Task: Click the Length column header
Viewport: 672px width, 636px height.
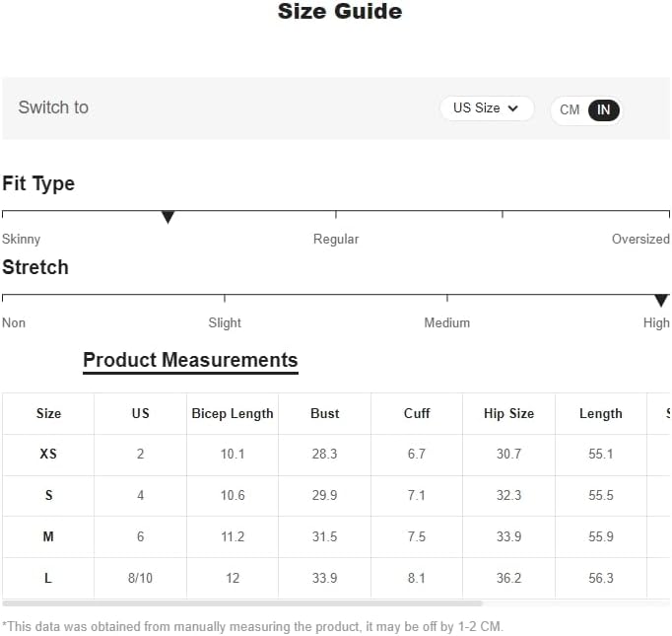Action: click(x=601, y=413)
